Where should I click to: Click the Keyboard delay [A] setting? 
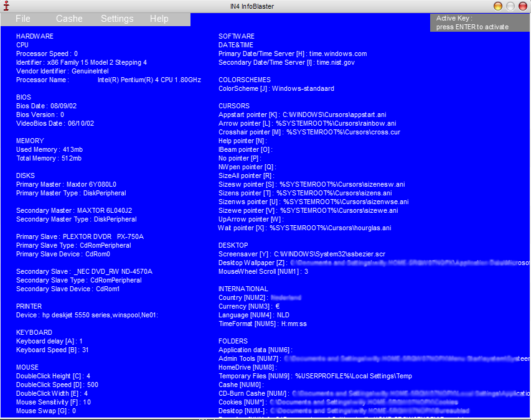pyautogui.click(x=49, y=341)
